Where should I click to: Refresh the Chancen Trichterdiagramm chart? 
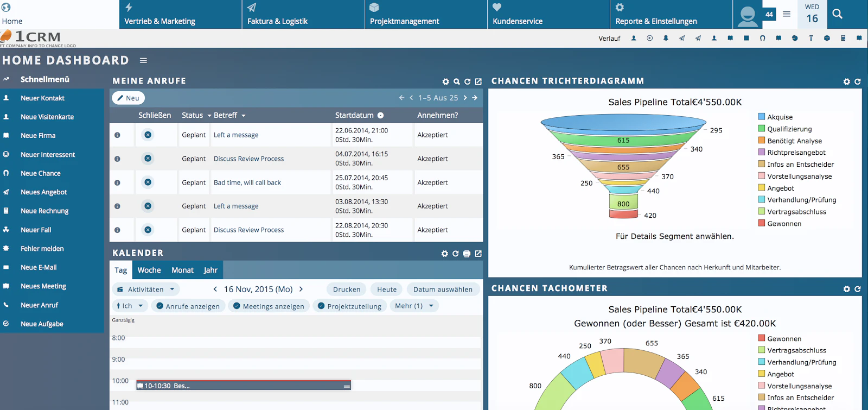point(858,81)
